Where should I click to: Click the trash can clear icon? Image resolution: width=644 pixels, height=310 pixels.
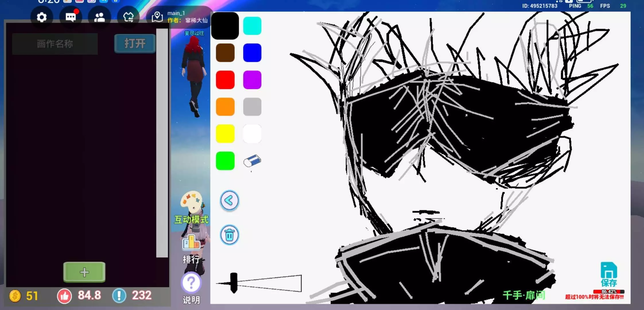click(x=229, y=235)
